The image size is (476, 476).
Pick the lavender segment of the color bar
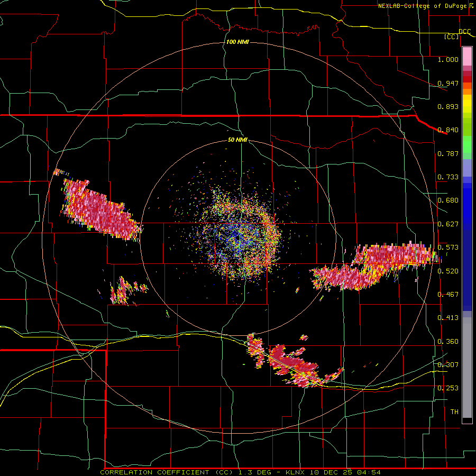point(467,168)
